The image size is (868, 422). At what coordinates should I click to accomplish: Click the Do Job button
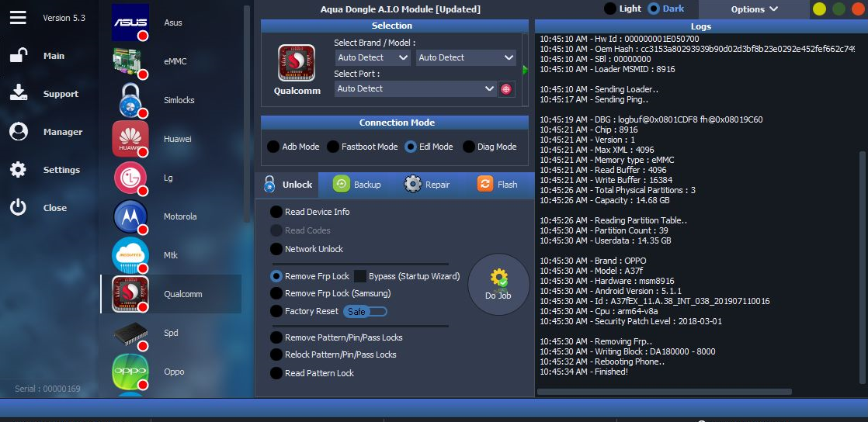[x=498, y=284]
